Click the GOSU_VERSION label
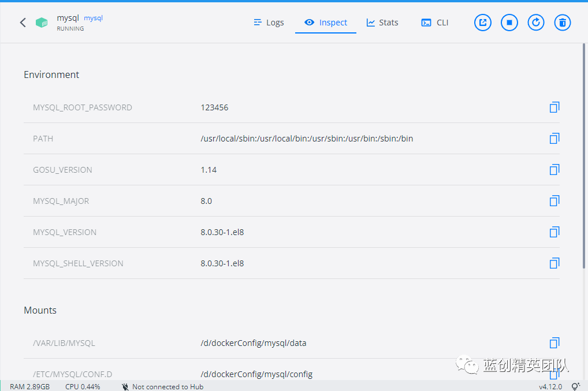 tap(62, 170)
